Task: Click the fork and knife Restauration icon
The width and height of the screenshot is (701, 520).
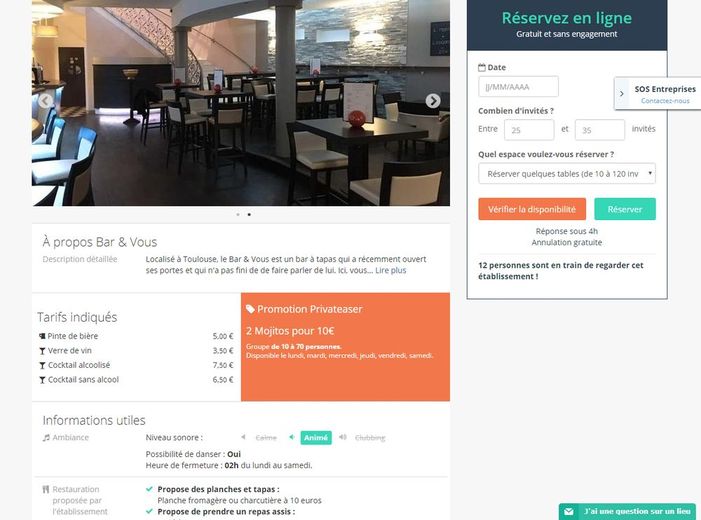Action: pyautogui.click(x=46, y=489)
